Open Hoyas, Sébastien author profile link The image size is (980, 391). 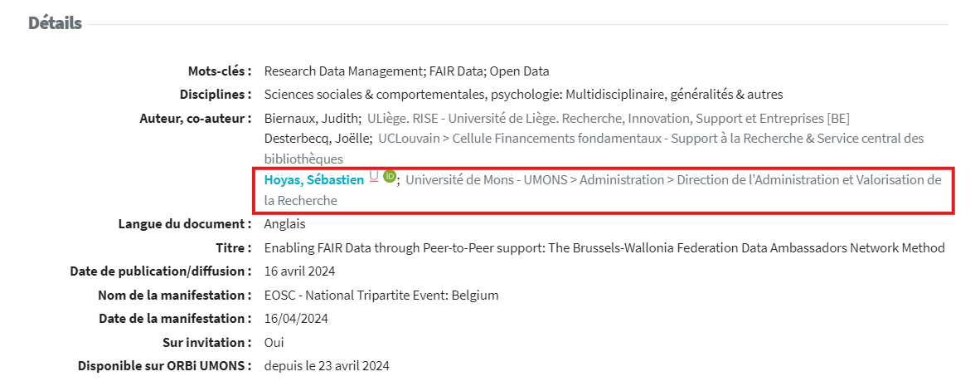(313, 180)
